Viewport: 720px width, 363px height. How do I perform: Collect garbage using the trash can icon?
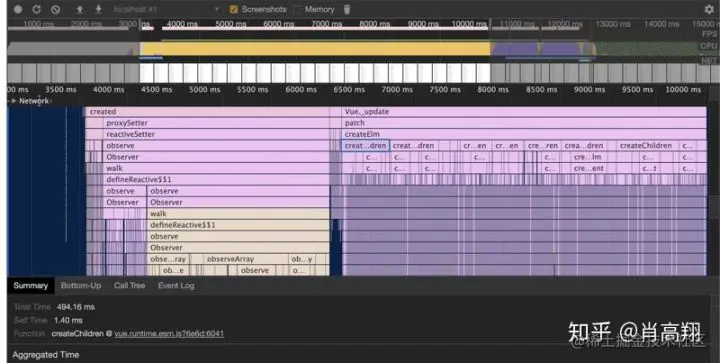347,9
